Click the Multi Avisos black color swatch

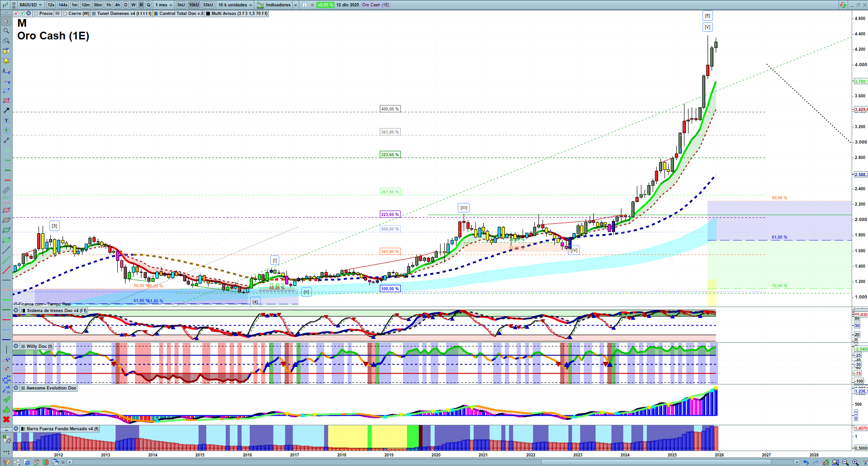pos(208,14)
